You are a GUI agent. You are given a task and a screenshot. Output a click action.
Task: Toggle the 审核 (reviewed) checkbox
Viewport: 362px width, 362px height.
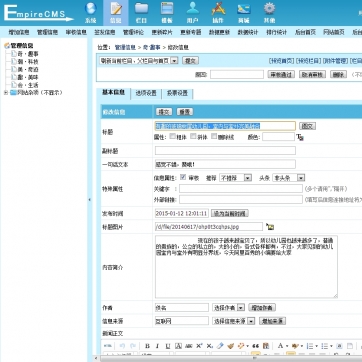(183, 177)
